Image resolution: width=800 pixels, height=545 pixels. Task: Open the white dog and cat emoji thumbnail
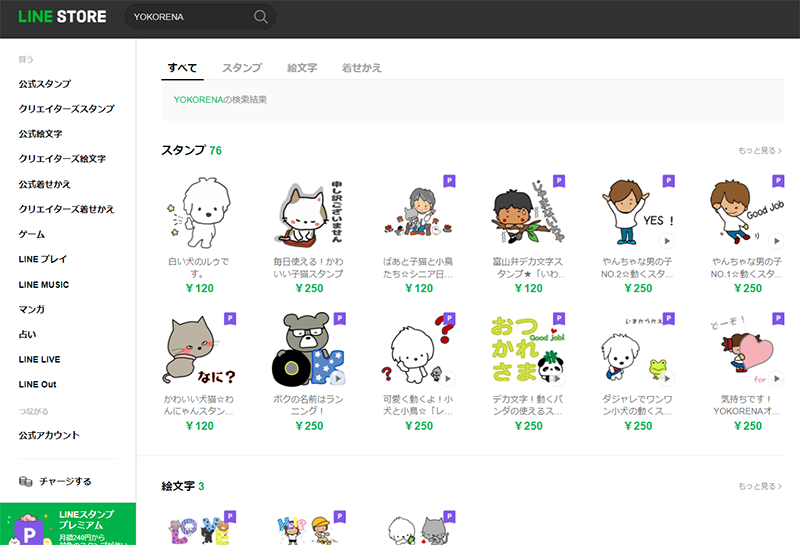pyautogui.click(x=418, y=529)
